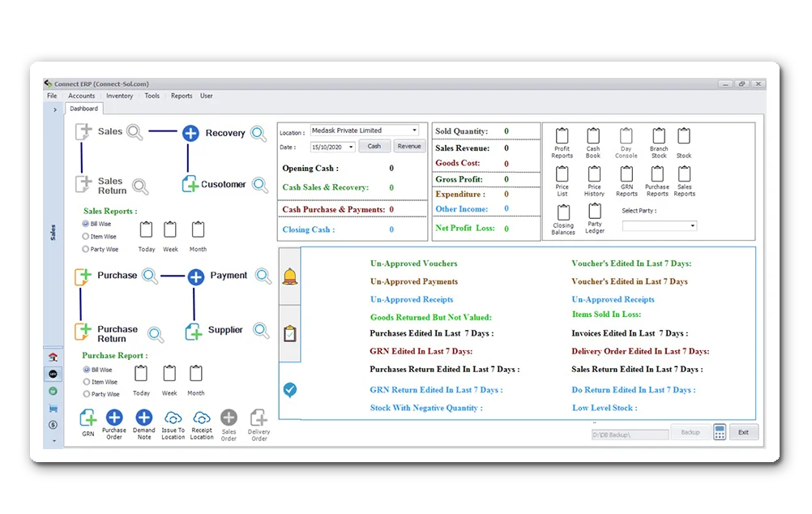Viewport: 812px width, 514px height.
Task: Open the home icon in sidebar
Action: coord(53,357)
